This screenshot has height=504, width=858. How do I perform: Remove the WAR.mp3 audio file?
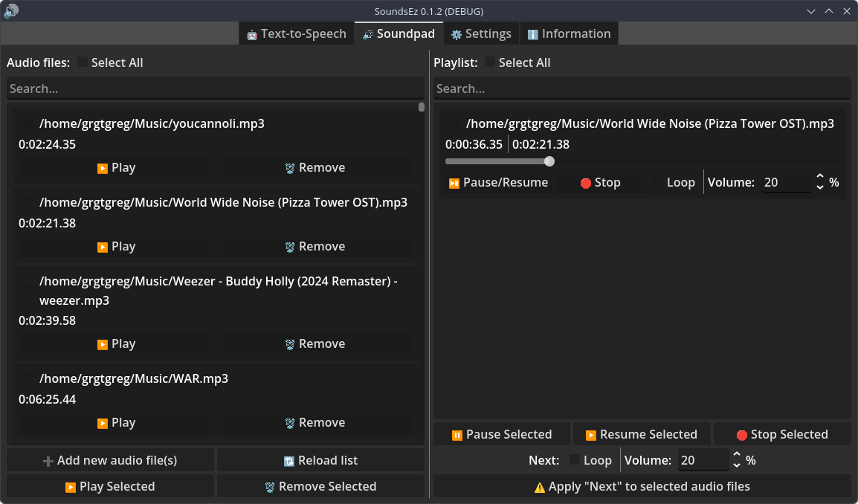click(x=315, y=423)
